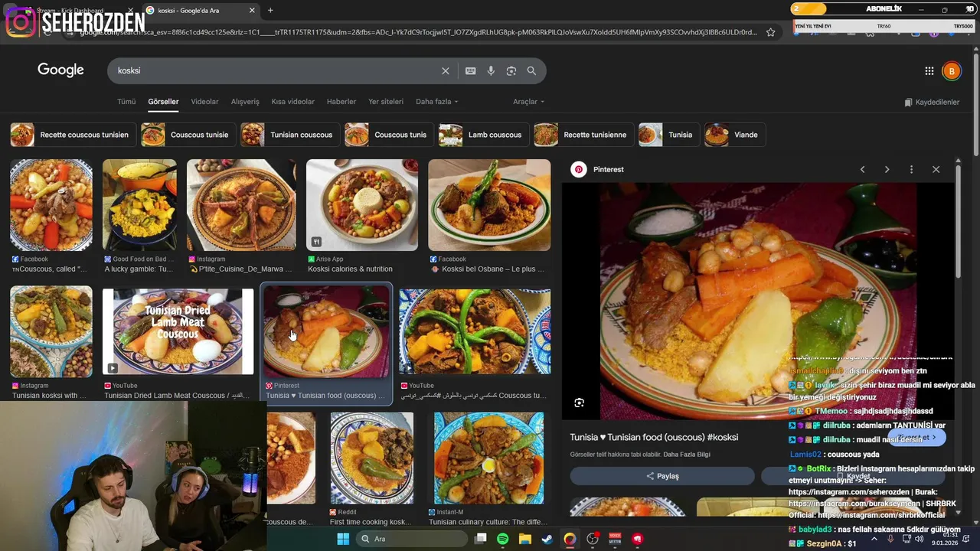The image size is (980, 551).
Task: Select 'Recette couscous tunisien' chip
Action: click(x=73, y=135)
